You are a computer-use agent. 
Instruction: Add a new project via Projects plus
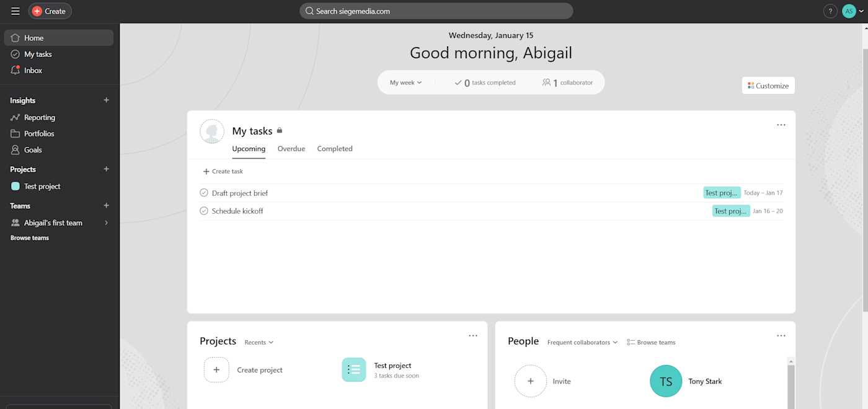click(106, 169)
